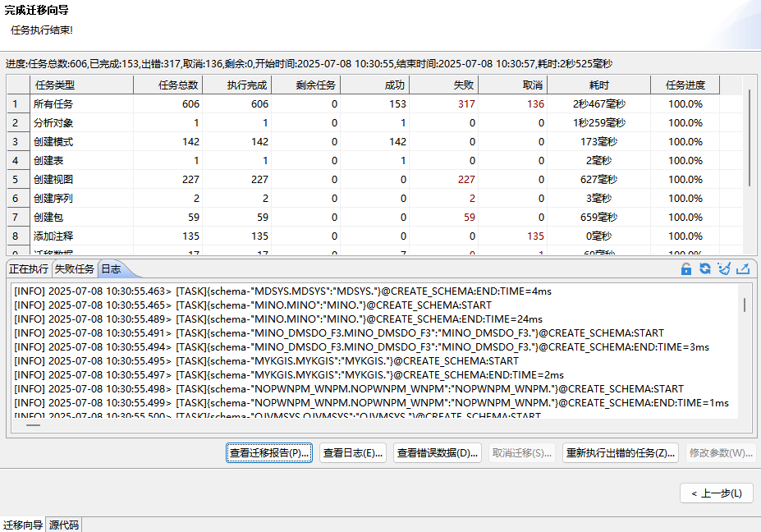Switch to the 源代码 bottom tab
This screenshot has width=761, height=532.
[x=64, y=525]
